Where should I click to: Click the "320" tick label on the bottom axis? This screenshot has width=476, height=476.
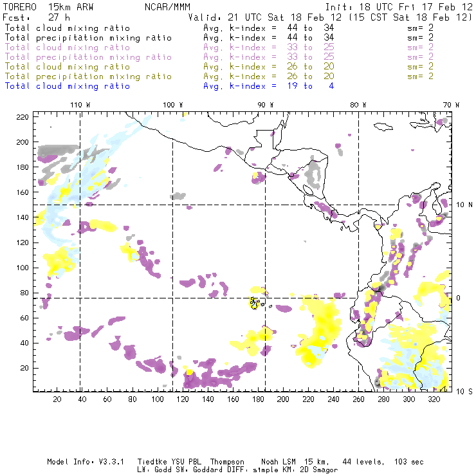point(434,399)
